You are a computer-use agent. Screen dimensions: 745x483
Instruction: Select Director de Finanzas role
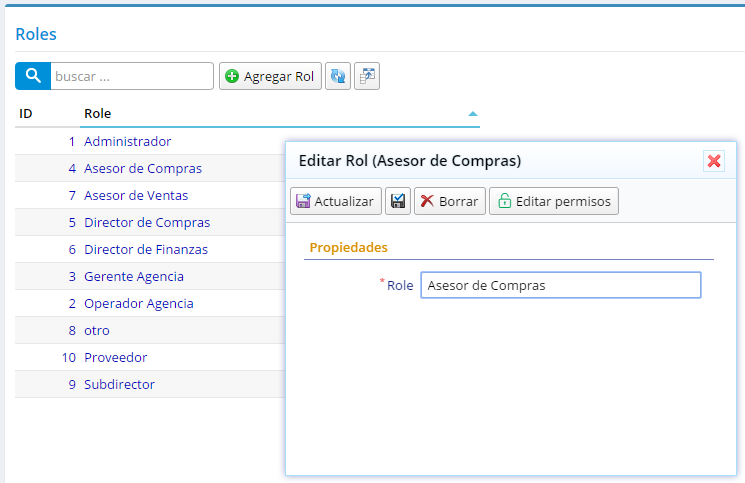click(x=146, y=250)
